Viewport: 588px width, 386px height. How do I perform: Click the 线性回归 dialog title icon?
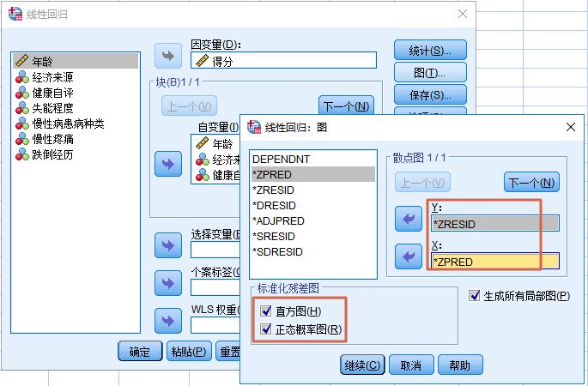coord(15,14)
